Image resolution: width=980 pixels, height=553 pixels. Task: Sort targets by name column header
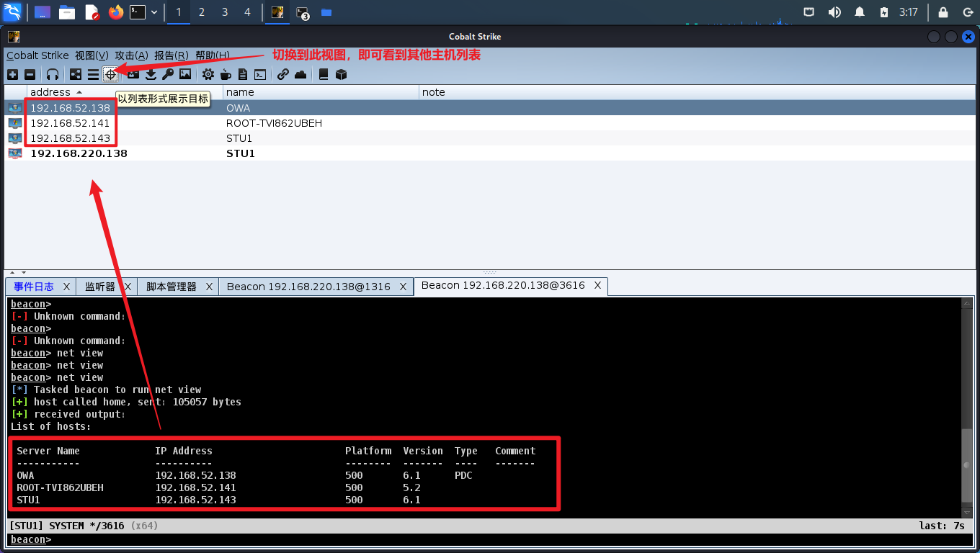[321, 92]
